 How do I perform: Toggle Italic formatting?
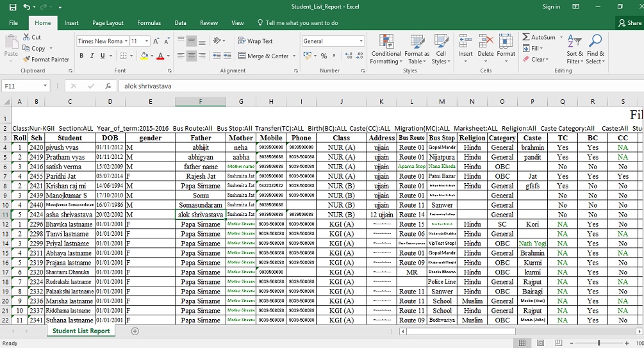[x=92, y=56]
